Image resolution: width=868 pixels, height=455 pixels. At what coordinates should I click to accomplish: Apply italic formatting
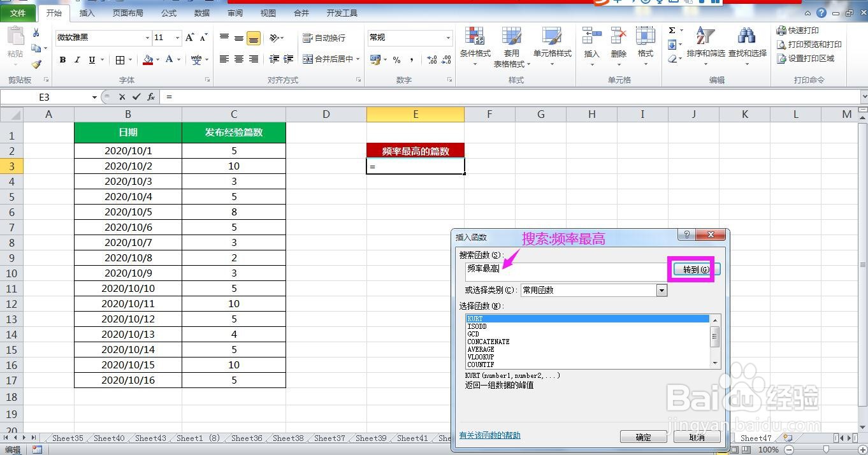click(x=77, y=60)
